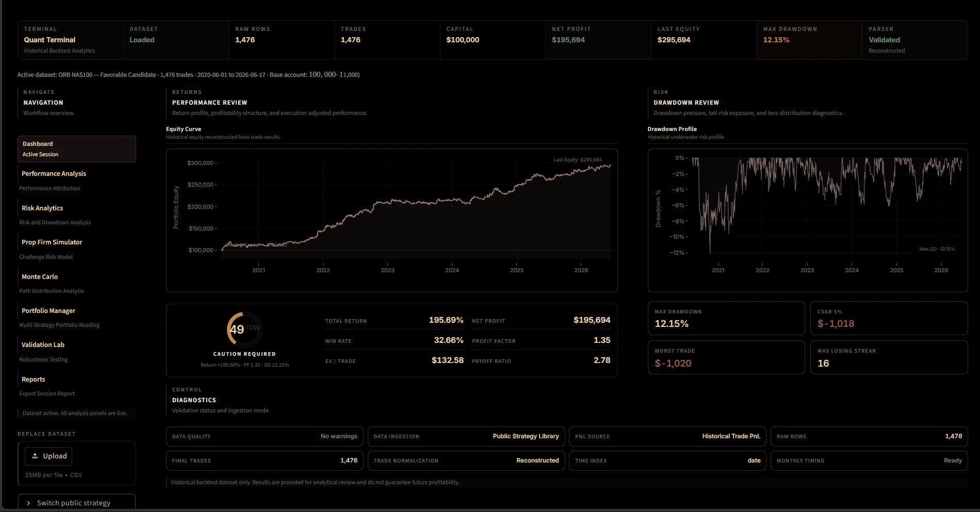980x512 pixels.
Task: Click Trade Normalization Reconstructed row
Action: pos(466,460)
